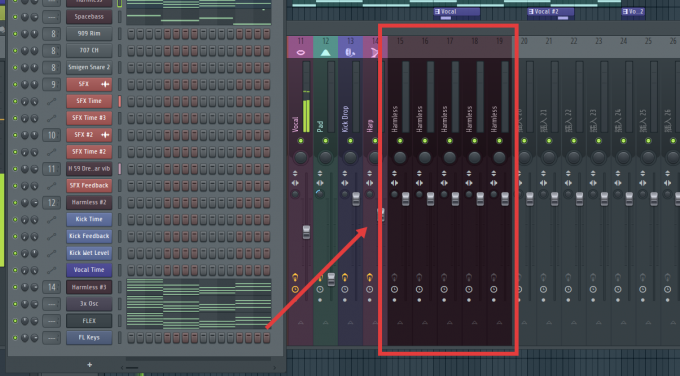This screenshot has width=680, height=376.
Task: Open the Kick Wet Level channel
Action: 89,253
